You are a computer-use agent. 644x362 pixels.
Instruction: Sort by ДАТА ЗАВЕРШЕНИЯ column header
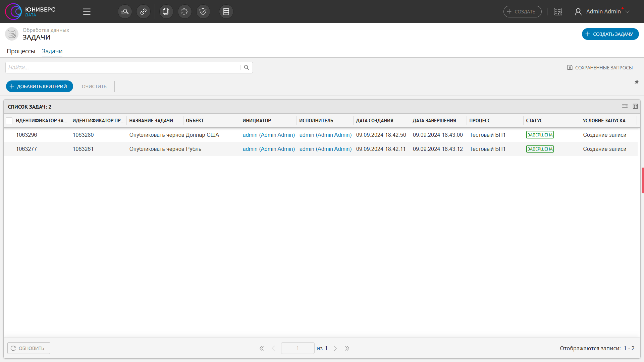pyautogui.click(x=434, y=121)
